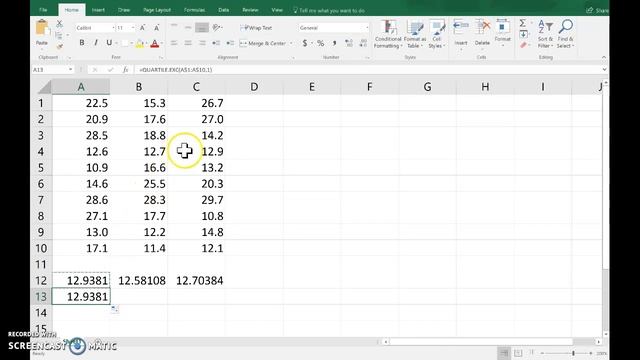The width and height of the screenshot is (640, 360).
Task: Select column B header
Action: (x=139, y=87)
